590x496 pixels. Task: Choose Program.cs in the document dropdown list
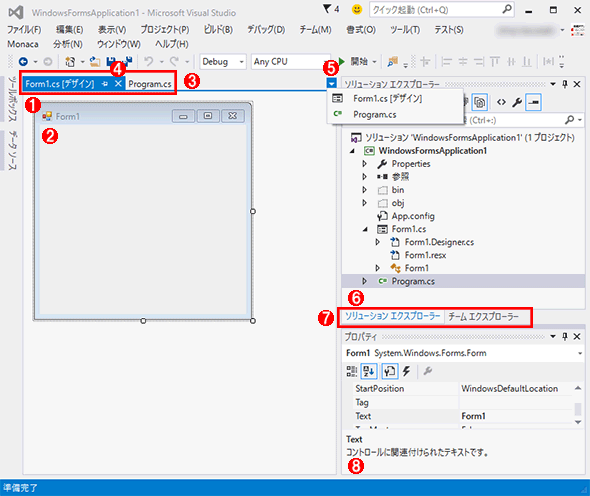point(395,114)
